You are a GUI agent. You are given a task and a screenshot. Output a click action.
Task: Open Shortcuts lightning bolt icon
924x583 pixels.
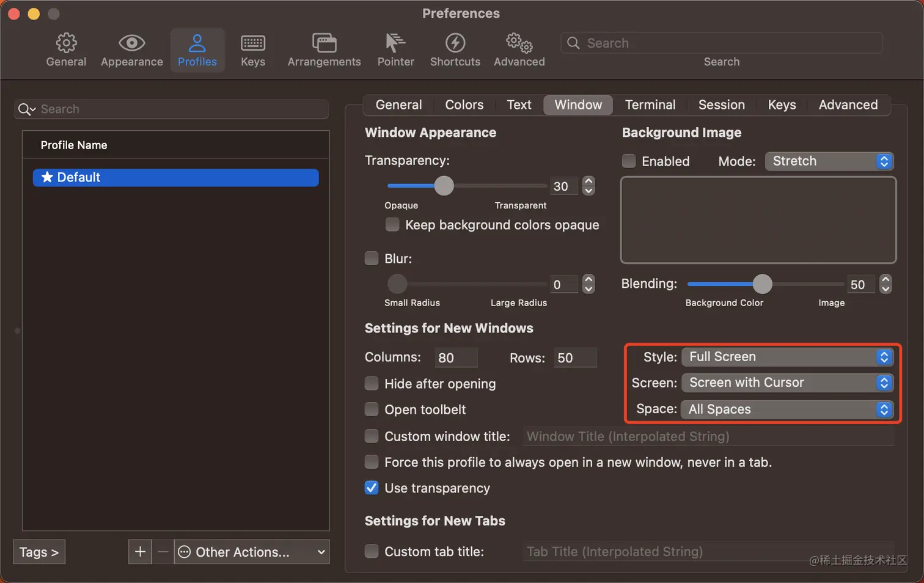click(455, 43)
